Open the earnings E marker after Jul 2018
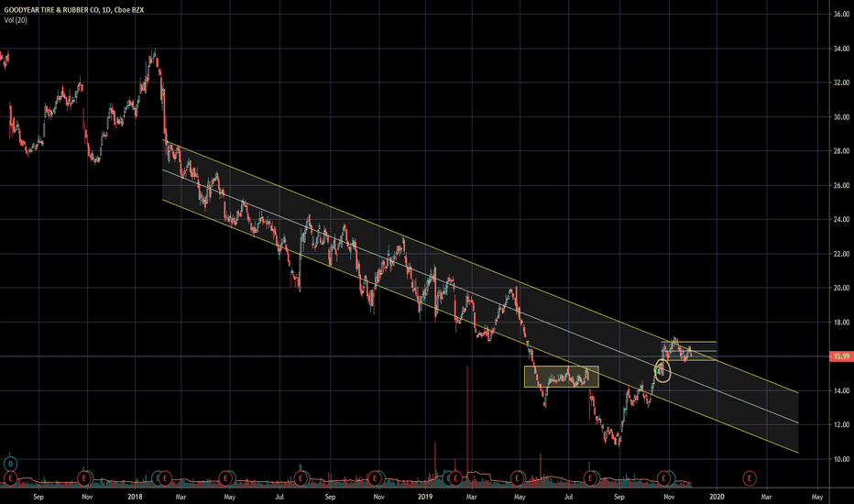854x504 pixels. pyautogui.click(x=301, y=478)
